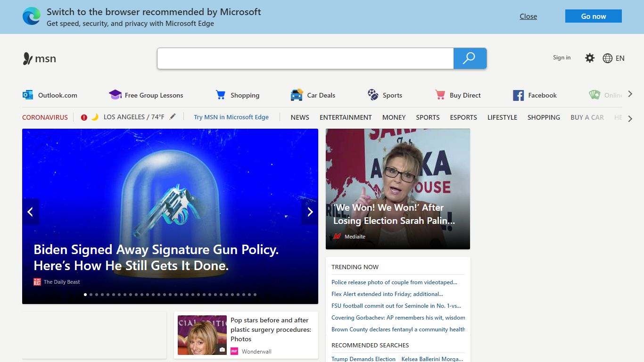Open LOS ANGELES / 74°F weather
This screenshot has width=644, height=362.
[x=134, y=117]
